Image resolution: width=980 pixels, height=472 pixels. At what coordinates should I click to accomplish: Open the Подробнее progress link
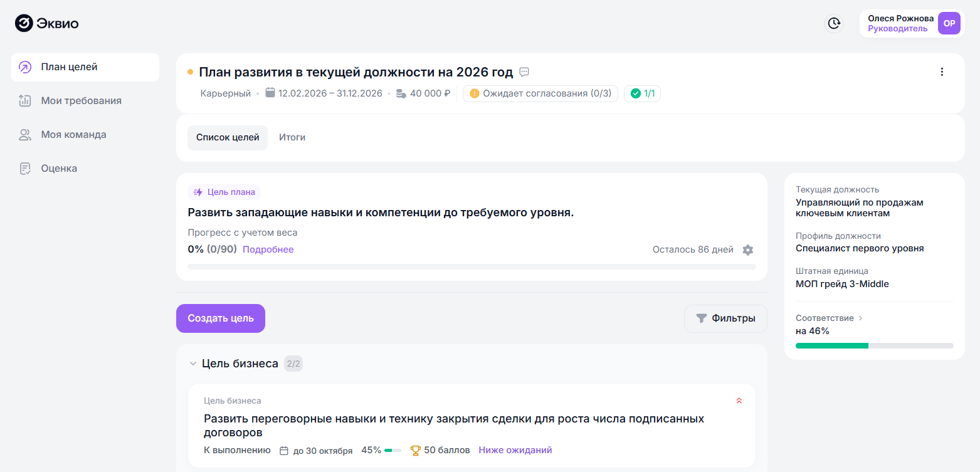click(x=268, y=249)
